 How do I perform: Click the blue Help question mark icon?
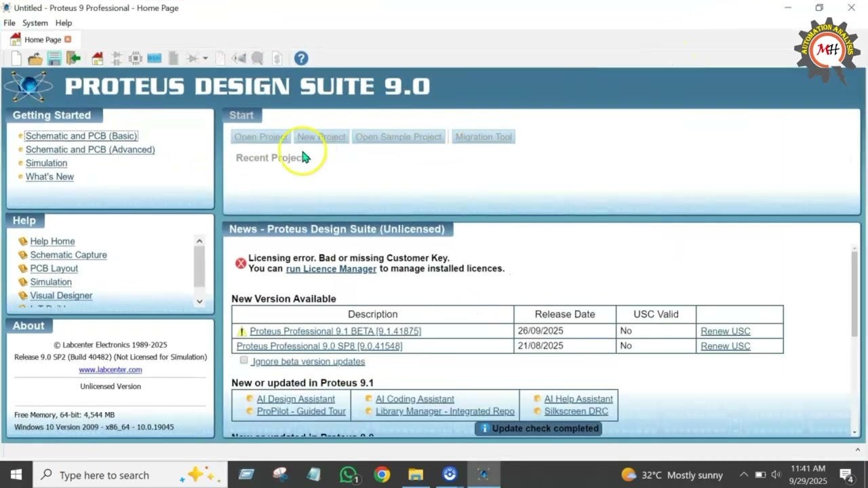301,59
